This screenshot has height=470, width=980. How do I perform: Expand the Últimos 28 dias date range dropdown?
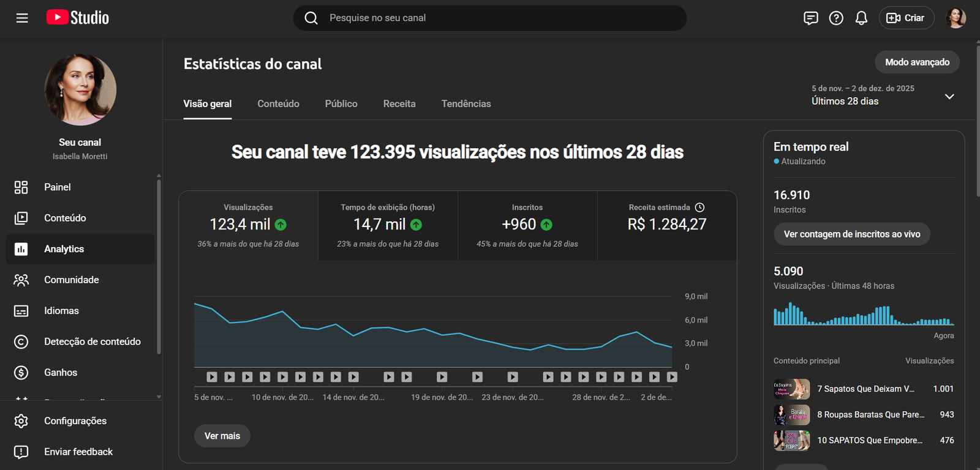(949, 97)
